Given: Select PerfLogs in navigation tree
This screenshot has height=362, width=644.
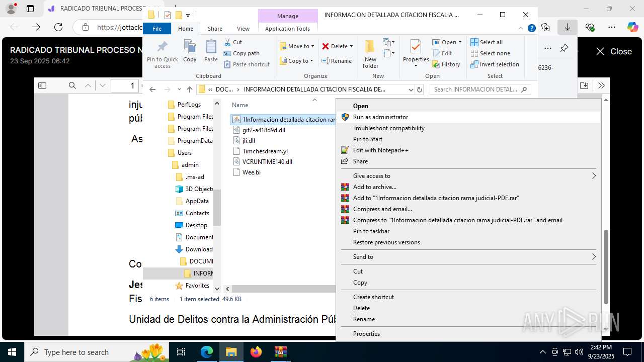Looking at the screenshot, I should [189, 105].
